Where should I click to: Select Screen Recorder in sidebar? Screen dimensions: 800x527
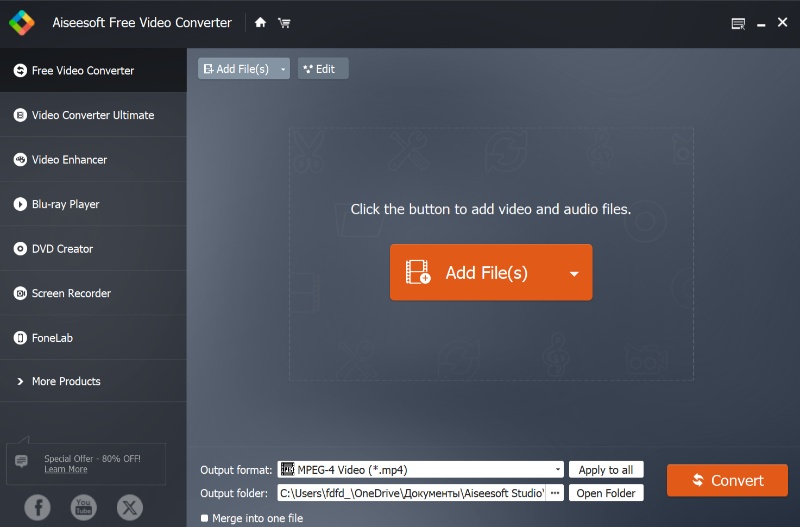71,293
